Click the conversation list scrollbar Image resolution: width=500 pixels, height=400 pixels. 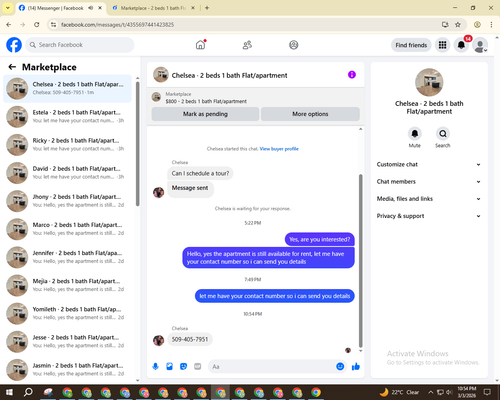(138, 144)
